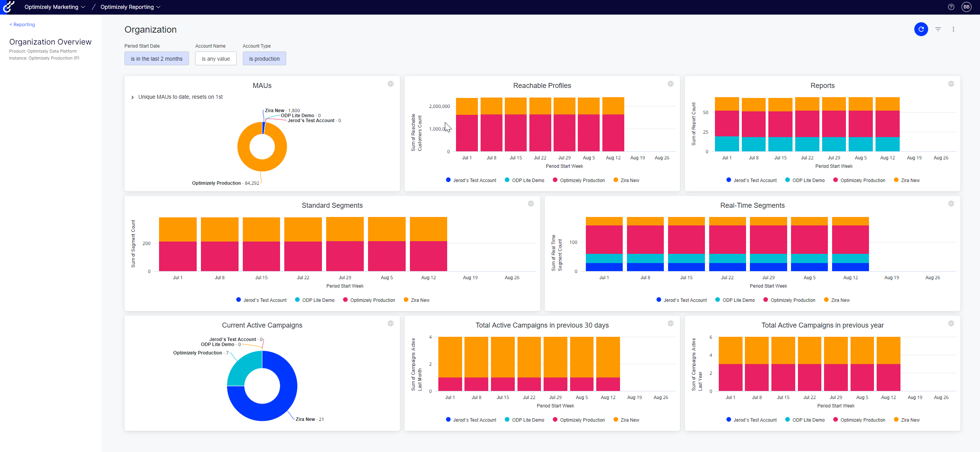Expand Unique MAUs to date note
Screen dimensions: 980x452
133,97
